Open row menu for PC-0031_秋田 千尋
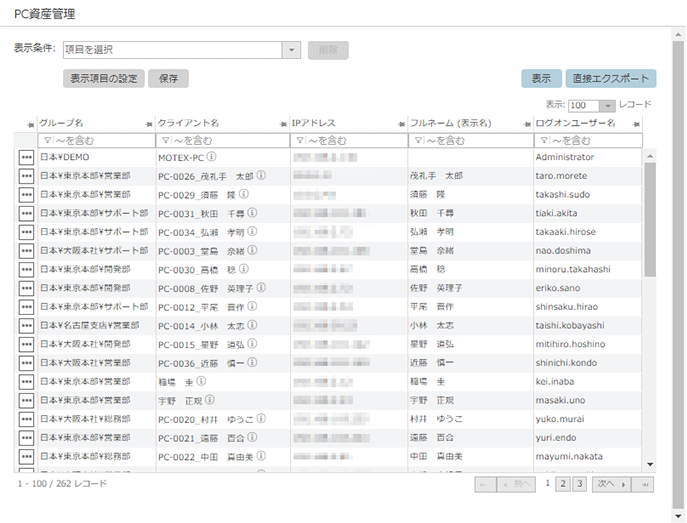 [x=26, y=213]
